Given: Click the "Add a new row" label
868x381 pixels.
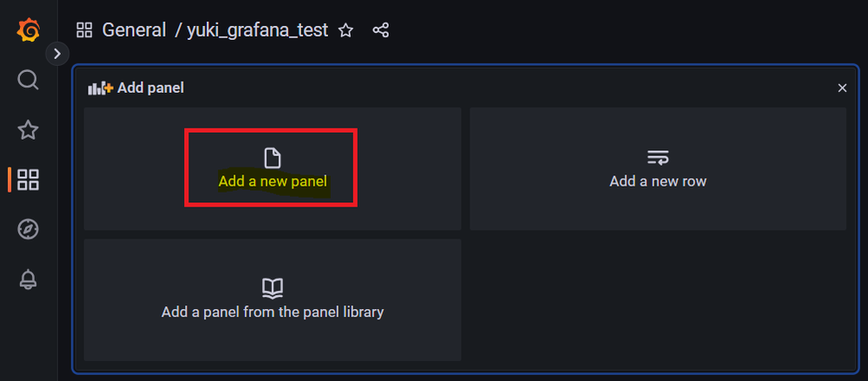Looking at the screenshot, I should point(658,181).
